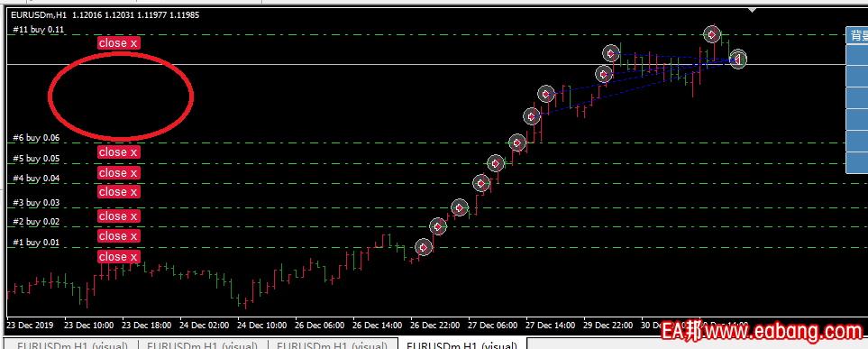Image resolution: width=868 pixels, height=349 pixels.
Task: Click the '26 Dec 22:00' time axis label
Action: point(435,325)
